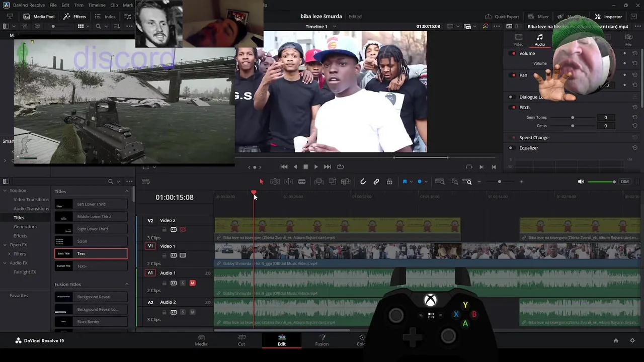Click Quick Export button
The height and width of the screenshot is (362, 644).
coord(502,17)
